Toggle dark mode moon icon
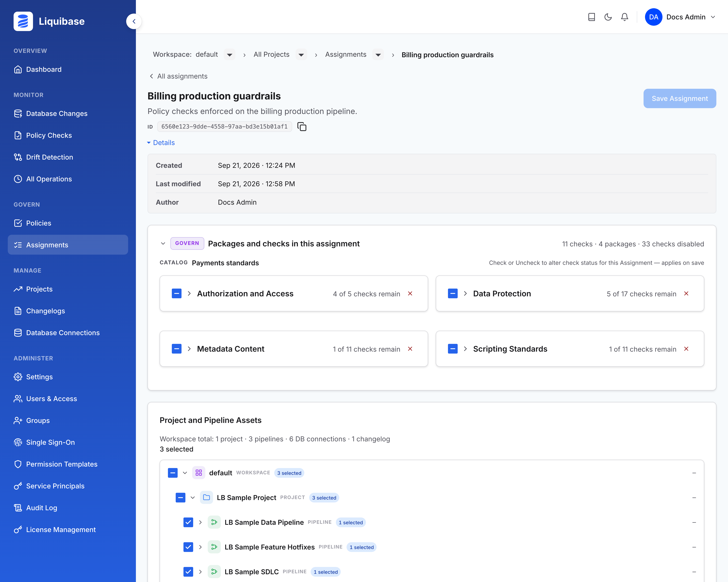Screen dimensions: 728x582 coord(608,17)
